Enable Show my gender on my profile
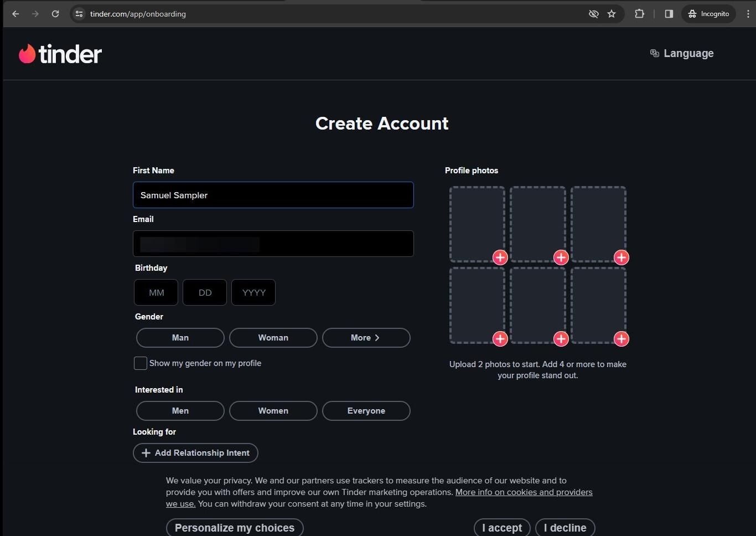Image resolution: width=756 pixels, height=536 pixels. (x=141, y=363)
